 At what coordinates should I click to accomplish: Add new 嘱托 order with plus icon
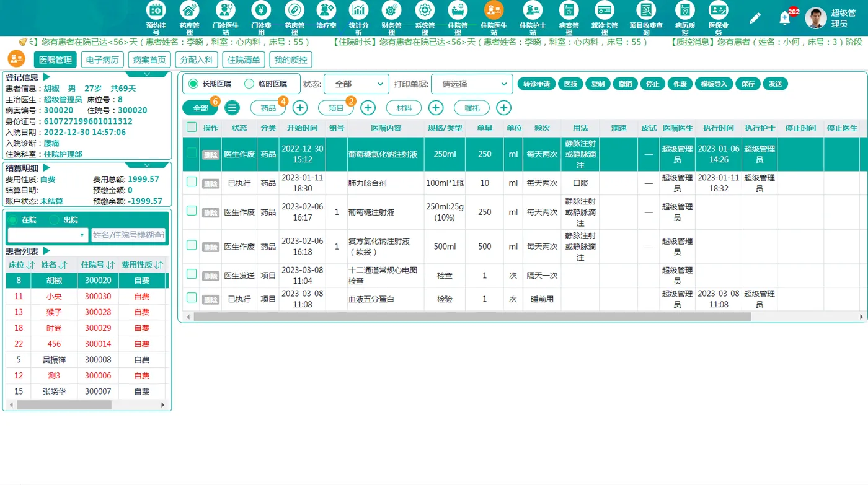coord(503,108)
